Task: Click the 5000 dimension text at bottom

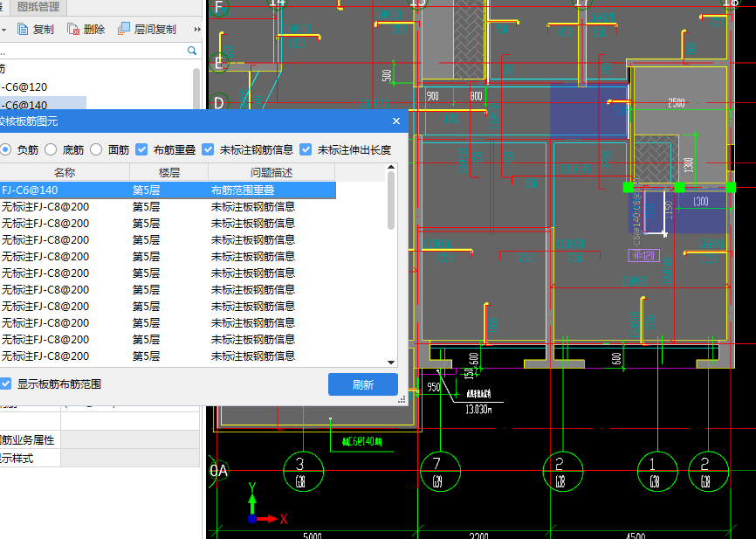Action: (x=313, y=536)
